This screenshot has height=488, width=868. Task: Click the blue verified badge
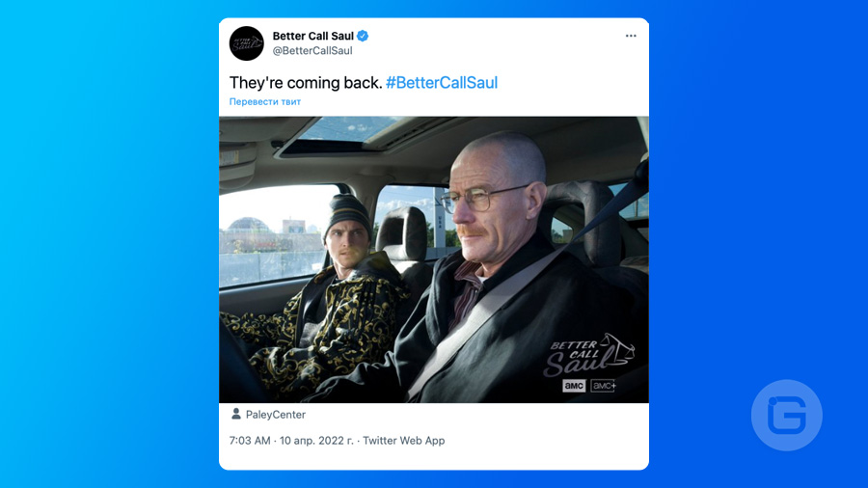(363, 36)
